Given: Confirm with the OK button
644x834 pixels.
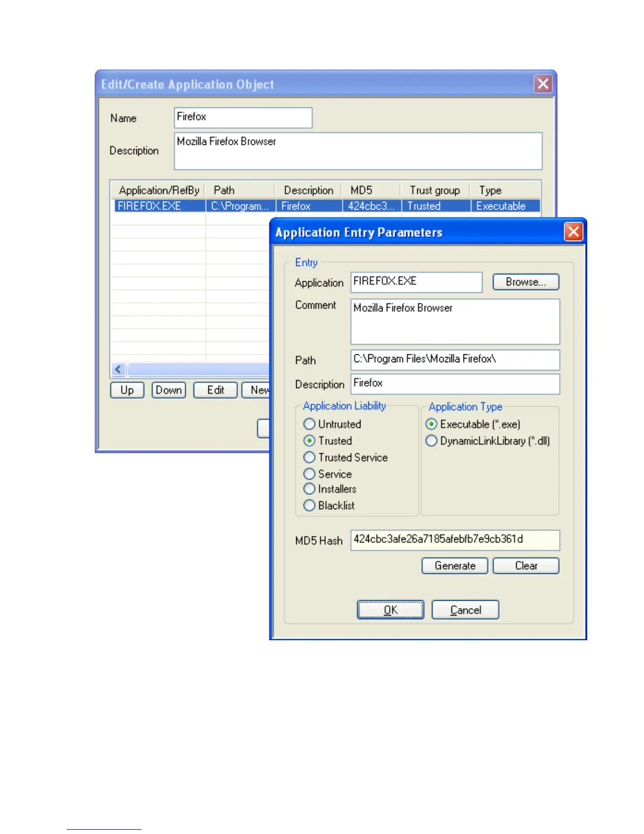Looking at the screenshot, I should 390,610.
